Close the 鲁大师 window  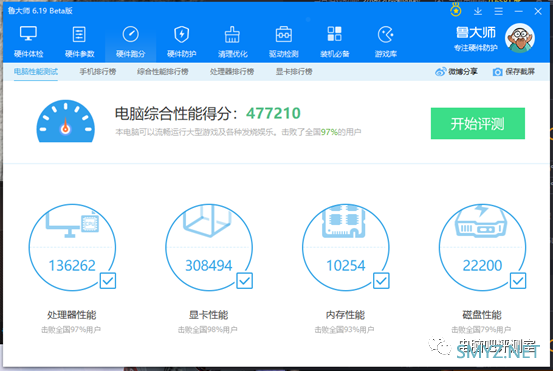pyautogui.click(x=538, y=11)
